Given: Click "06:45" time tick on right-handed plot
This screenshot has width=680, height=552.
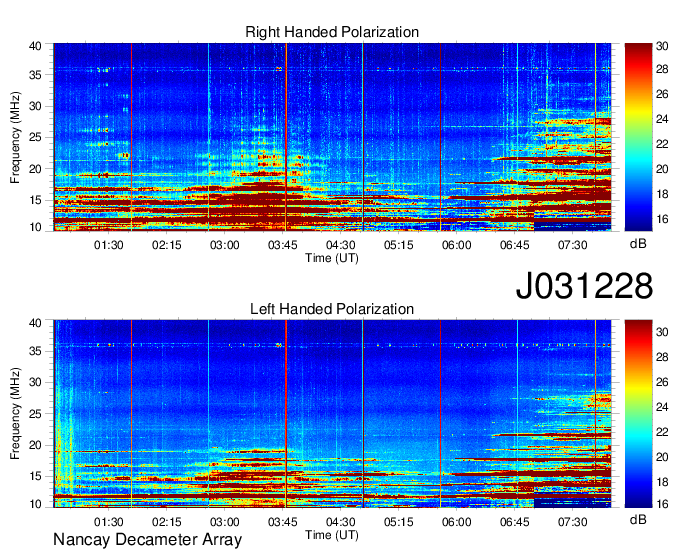Looking at the screenshot, I should point(515,245).
